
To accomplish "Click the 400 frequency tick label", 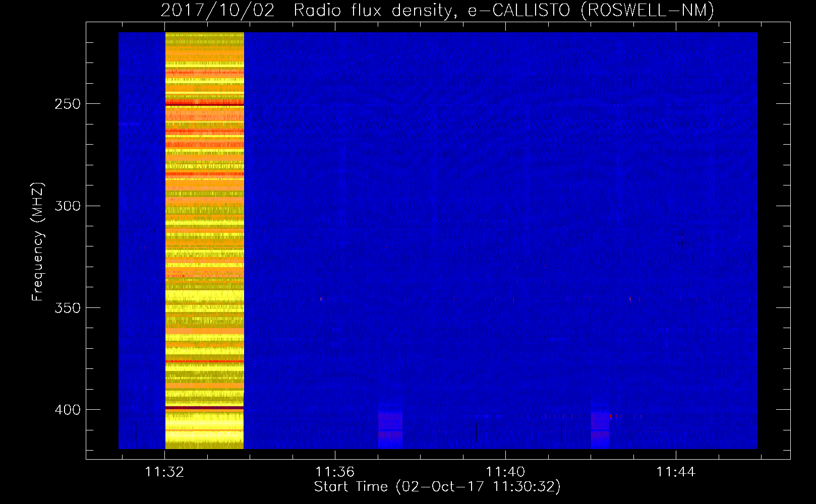I will [68, 409].
